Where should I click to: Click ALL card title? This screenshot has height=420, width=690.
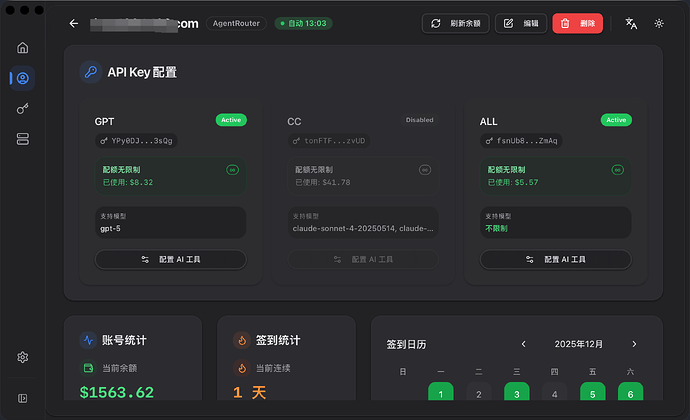(488, 122)
